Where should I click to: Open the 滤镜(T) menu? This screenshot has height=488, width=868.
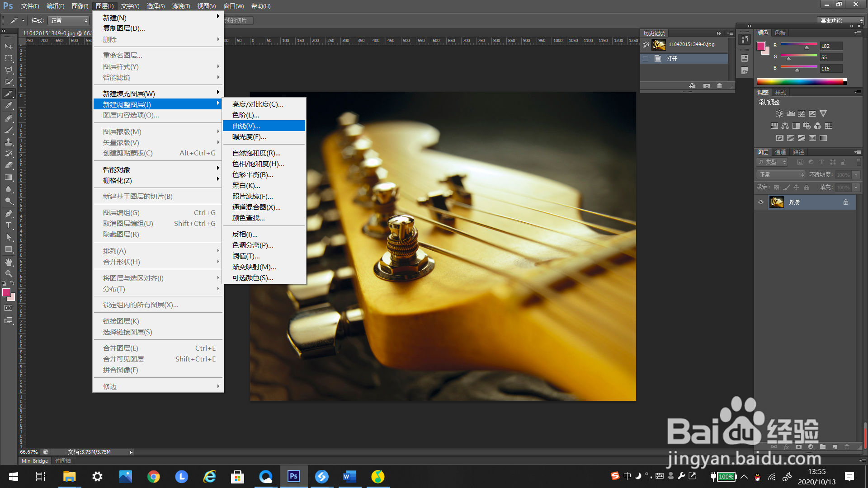[181, 6]
